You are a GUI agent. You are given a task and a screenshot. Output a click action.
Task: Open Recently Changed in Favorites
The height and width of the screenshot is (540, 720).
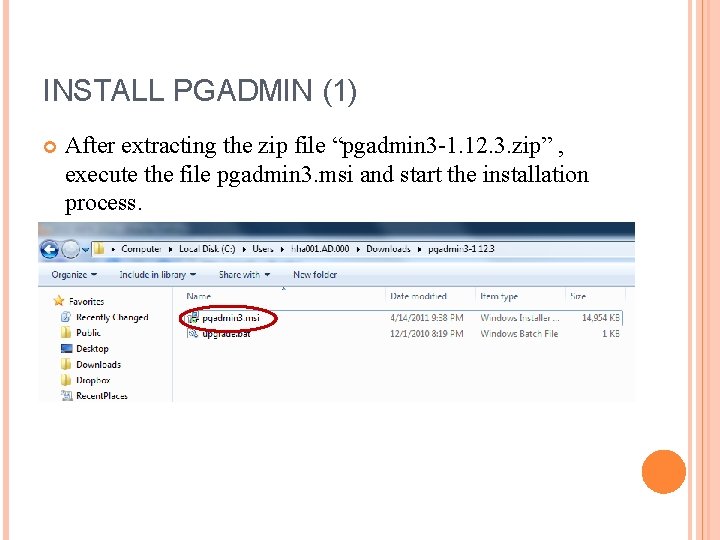112,317
